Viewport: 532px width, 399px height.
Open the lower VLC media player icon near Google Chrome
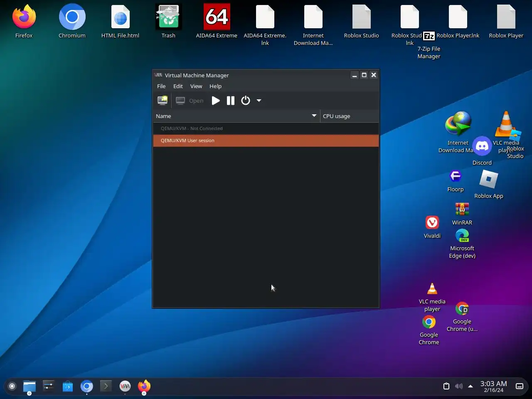pos(432,288)
